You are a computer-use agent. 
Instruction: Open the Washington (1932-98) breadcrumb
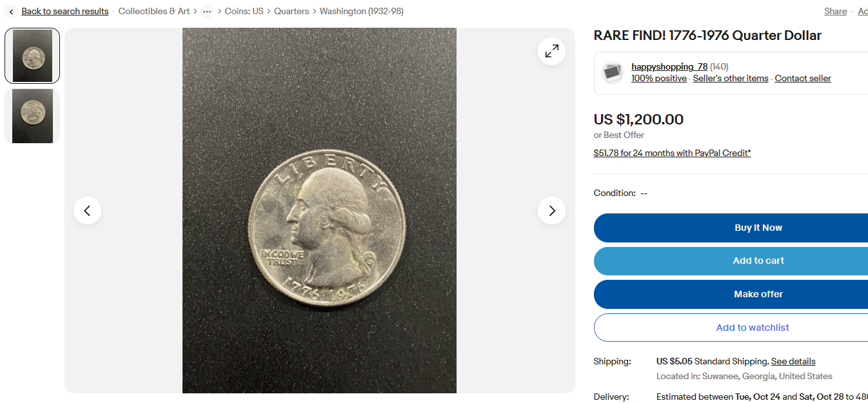(x=361, y=12)
